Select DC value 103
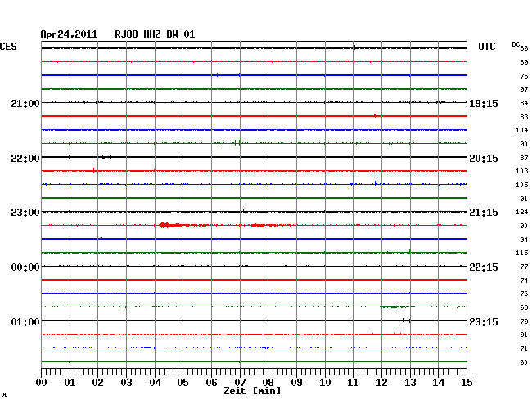Image resolution: width=532 pixels, height=404 pixels. pos(522,171)
